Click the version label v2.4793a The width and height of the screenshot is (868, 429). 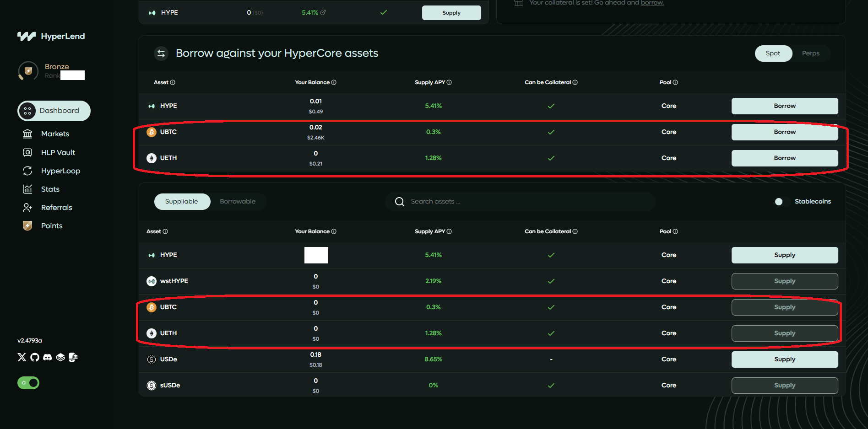click(x=30, y=341)
